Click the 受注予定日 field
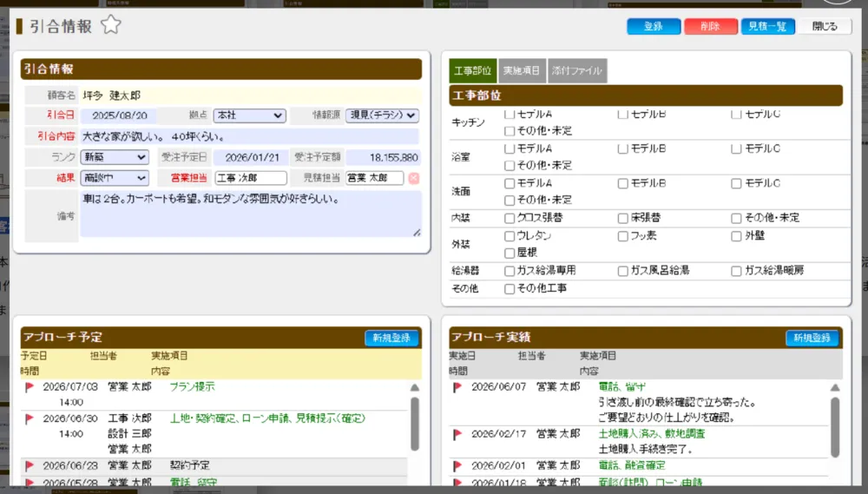Viewport: 868px width, 494px height. pyautogui.click(x=251, y=157)
